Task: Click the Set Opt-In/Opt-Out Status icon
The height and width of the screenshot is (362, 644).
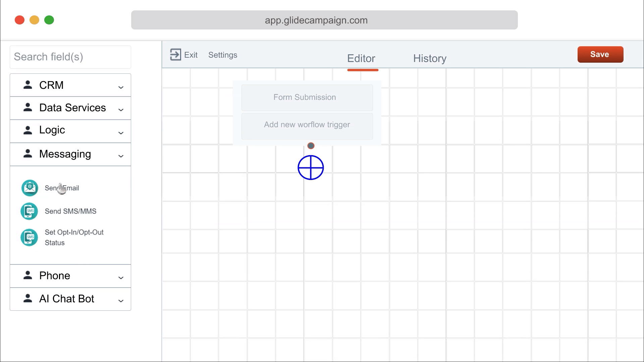Action: (29, 237)
